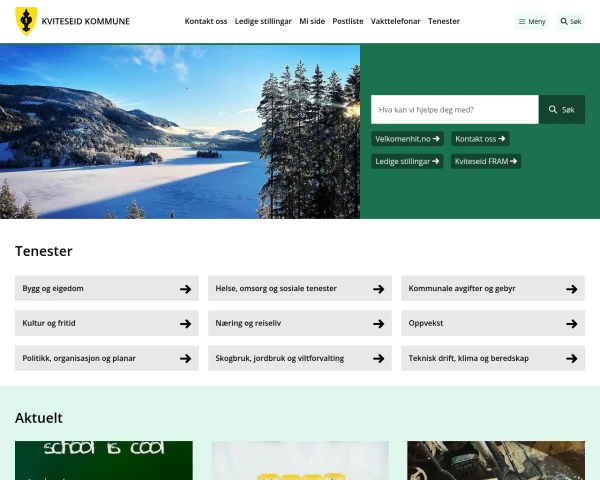Image resolution: width=600 pixels, height=480 pixels.
Task: Click the Kviteseid Kommune coat of arms logo
Action: pyautogui.click(x=25, y=21)
